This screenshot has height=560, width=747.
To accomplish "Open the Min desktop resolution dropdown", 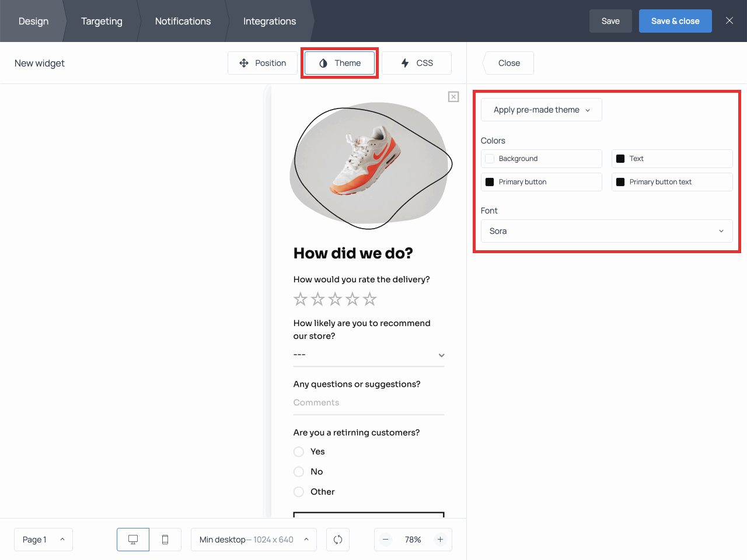I will 253,539.
